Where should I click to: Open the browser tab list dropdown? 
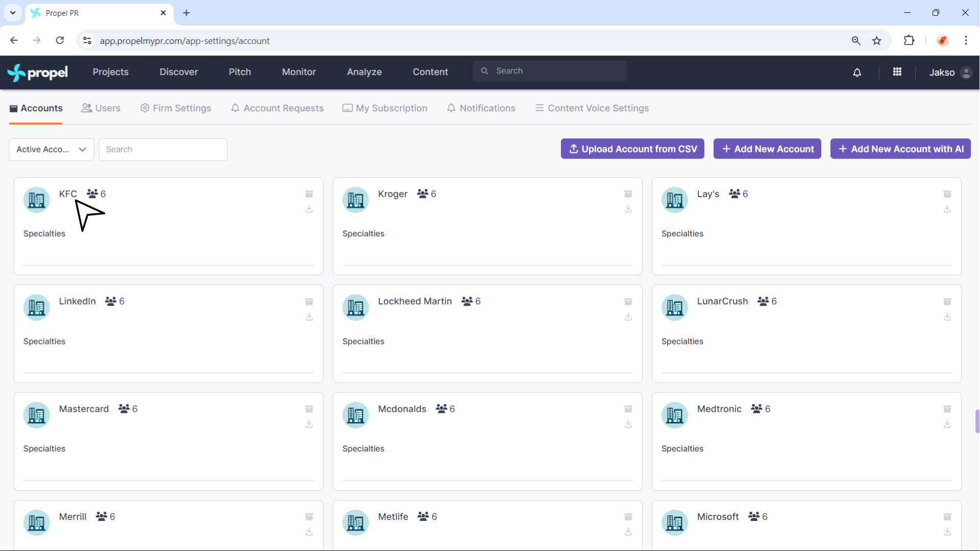[x=13, y=13]
